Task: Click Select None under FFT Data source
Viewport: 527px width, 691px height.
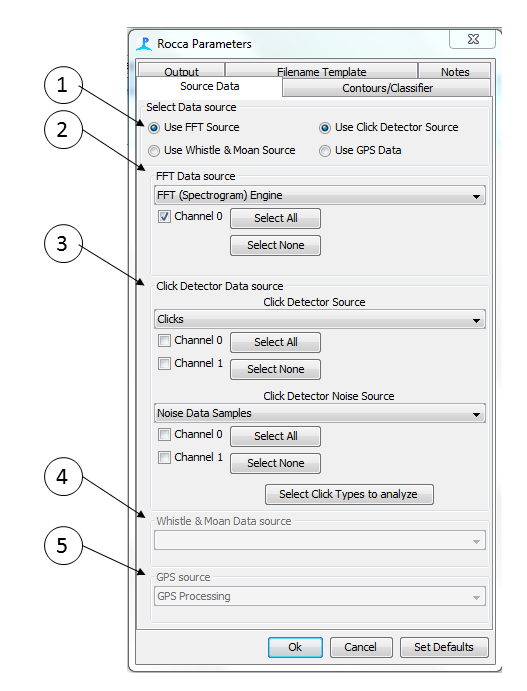Action: [275, 245]
